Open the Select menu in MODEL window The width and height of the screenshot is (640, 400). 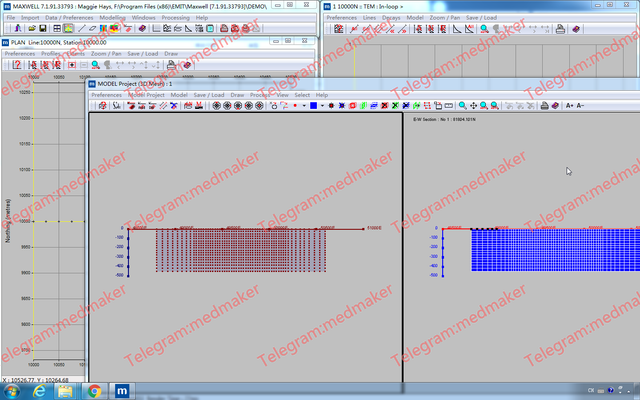(302, 95)
